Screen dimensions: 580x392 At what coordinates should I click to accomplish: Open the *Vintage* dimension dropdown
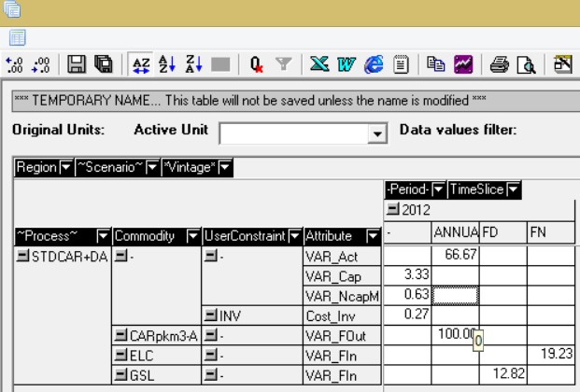click(x=225, y=167)
